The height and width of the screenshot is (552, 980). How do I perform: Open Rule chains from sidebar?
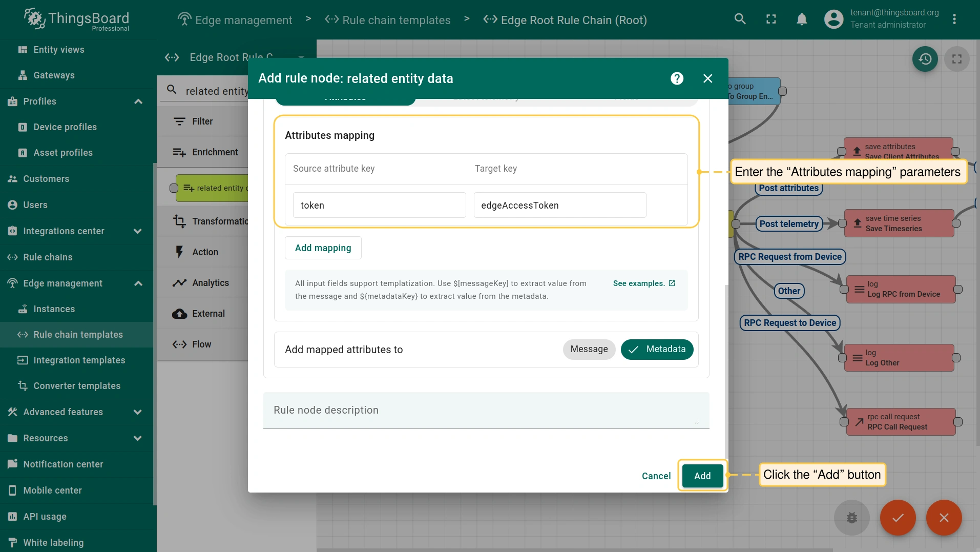point(48,257)
